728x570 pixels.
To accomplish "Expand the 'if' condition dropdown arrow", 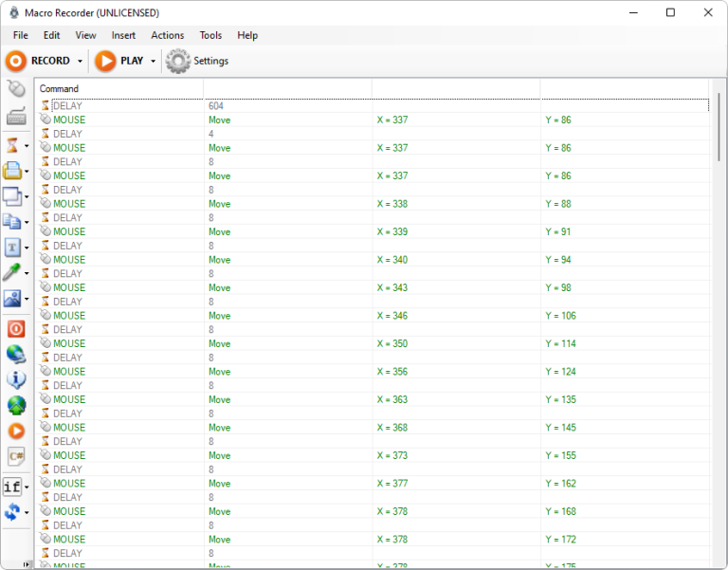I will click(27, 487).
